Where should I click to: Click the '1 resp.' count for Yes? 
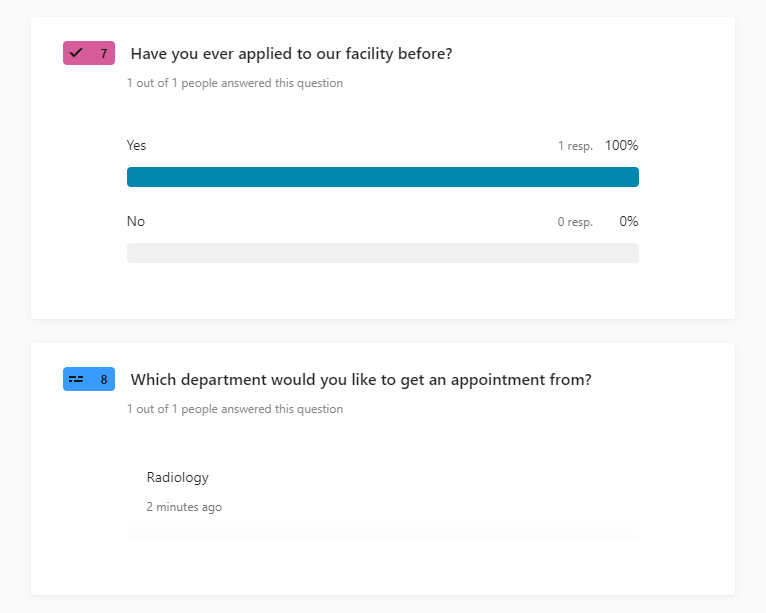click(x=575, y=146)
